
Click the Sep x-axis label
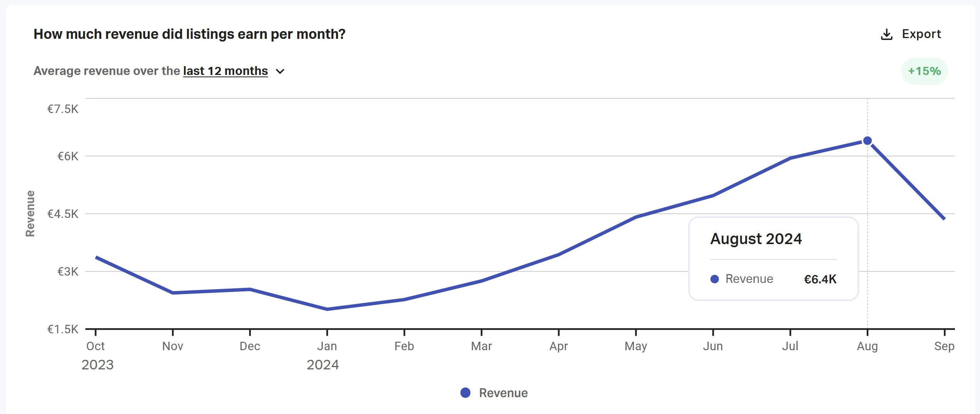pos(944,346)
